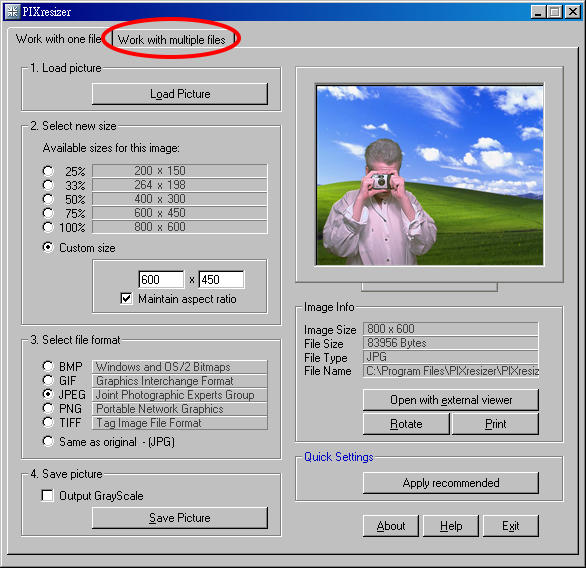Click the custom height field showing 450
This screenshot has width=586, height=568.
point(221,280)
